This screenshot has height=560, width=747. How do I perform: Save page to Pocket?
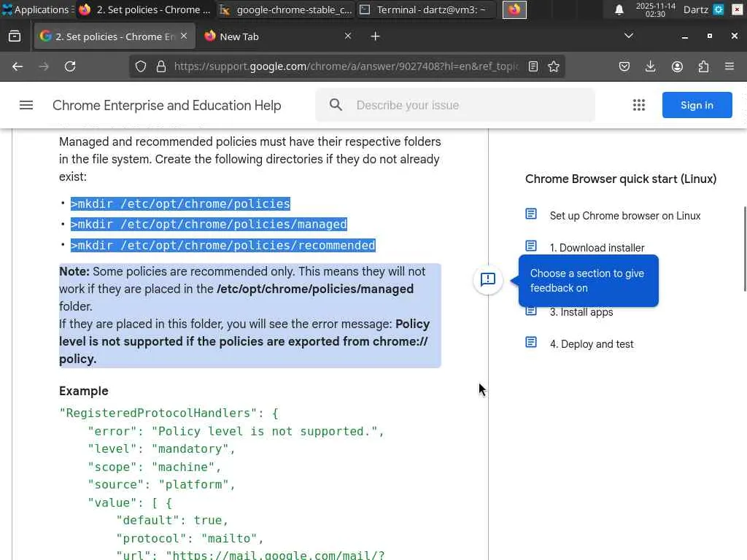[624, 66]
